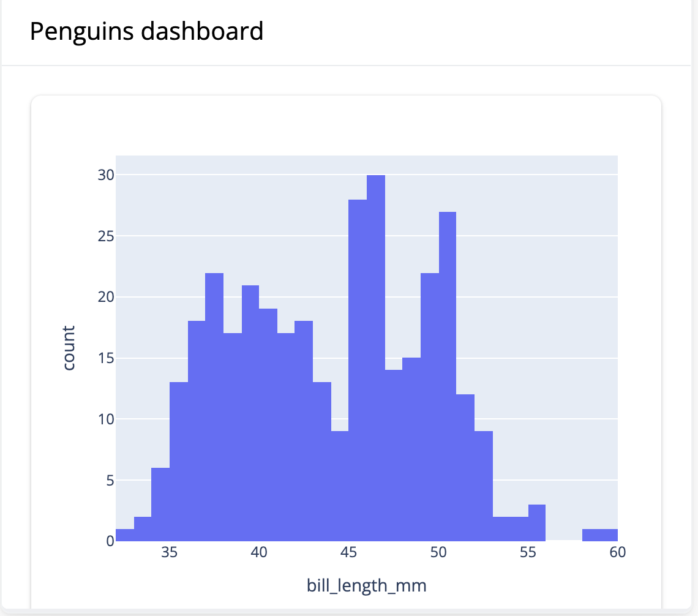Select the bar with count 21 before 40
This screenshot has height=616, width=698.
tap(250, 413)
